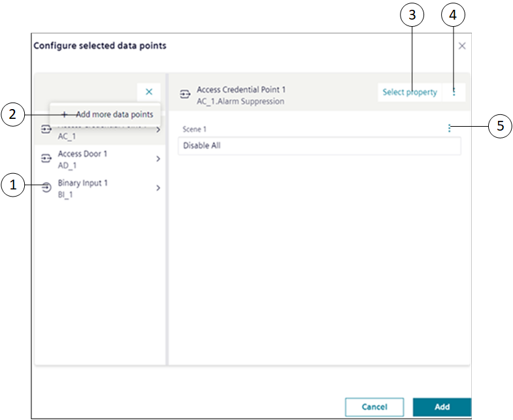The width and height of the screenshot is (513, 420).
Task: Select Access Door 1 AD_1 in the list
Action: (x=83, y=159)
